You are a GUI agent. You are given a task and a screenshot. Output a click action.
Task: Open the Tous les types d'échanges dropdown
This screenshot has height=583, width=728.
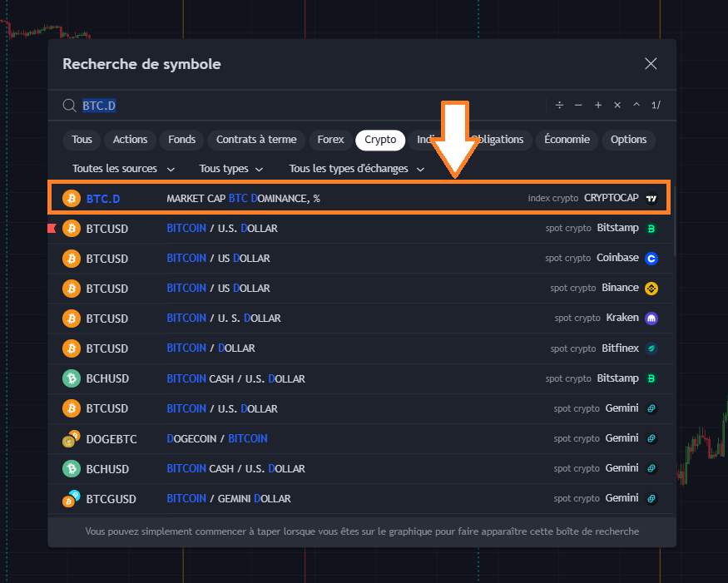(357, 169)
